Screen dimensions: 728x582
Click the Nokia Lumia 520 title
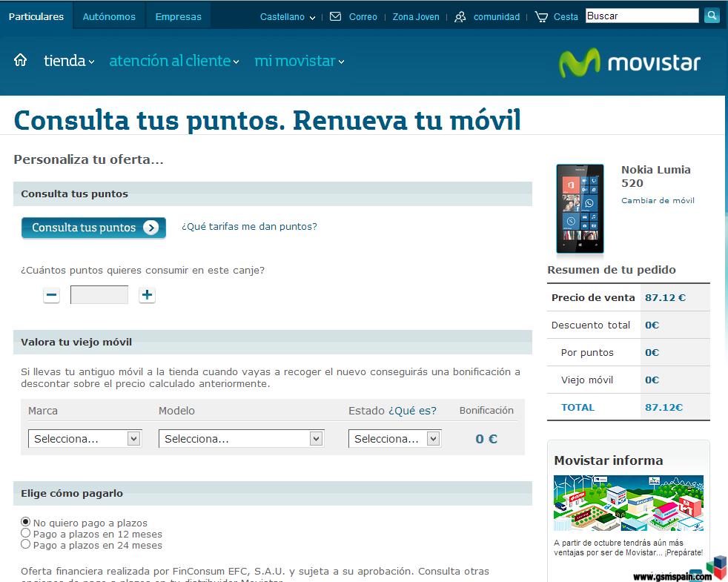coord(656,176)
